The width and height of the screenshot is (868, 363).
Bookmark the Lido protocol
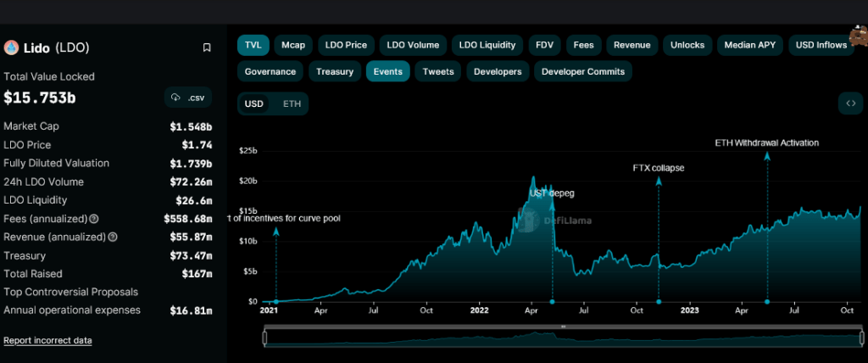click(207, 47)
